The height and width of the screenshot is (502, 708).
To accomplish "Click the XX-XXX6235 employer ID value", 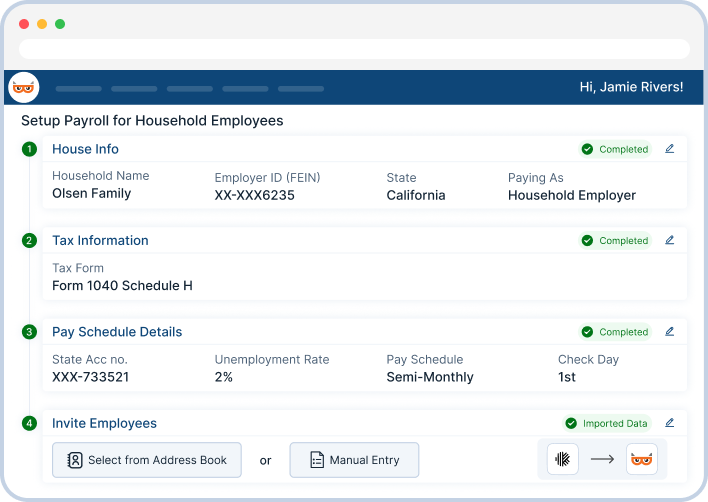I will [255, 195].
